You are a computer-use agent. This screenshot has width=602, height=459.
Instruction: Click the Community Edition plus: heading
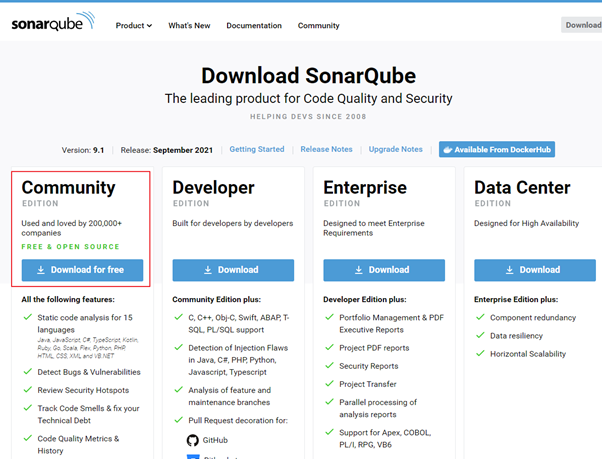coord(217,299)
